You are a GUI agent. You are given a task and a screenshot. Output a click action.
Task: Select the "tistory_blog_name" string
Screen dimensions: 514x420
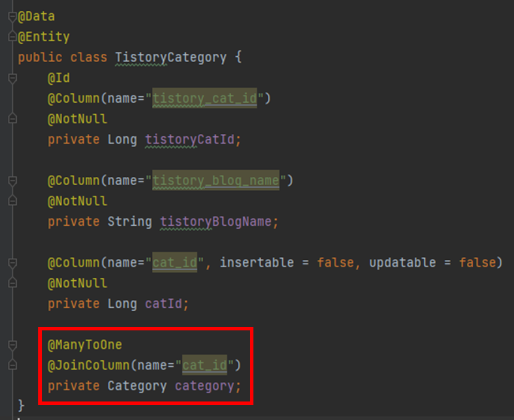point(216,180)
